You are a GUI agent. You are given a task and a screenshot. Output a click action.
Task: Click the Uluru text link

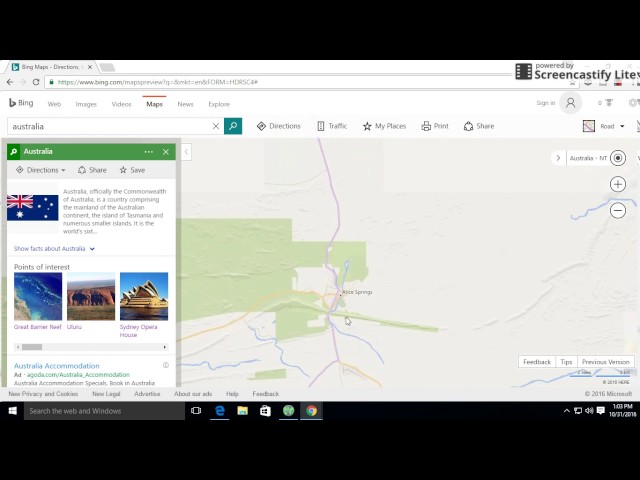click(x=74, y=327)
